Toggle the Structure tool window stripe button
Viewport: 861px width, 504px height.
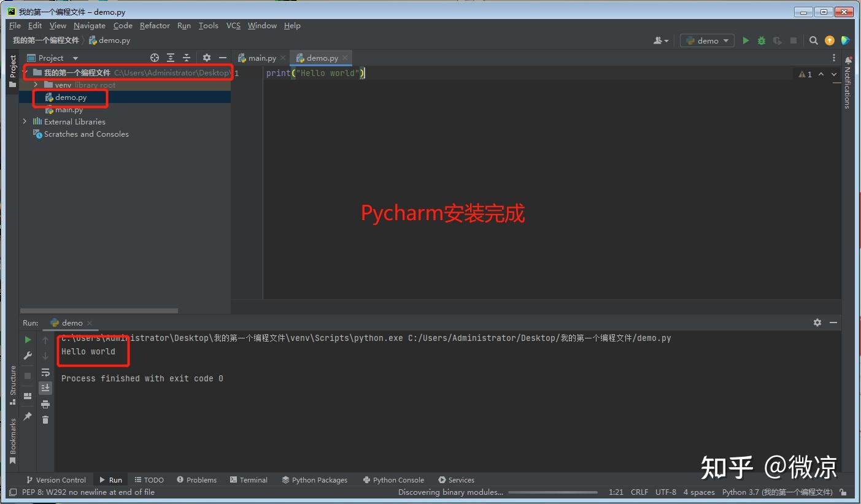coord(13,386)
